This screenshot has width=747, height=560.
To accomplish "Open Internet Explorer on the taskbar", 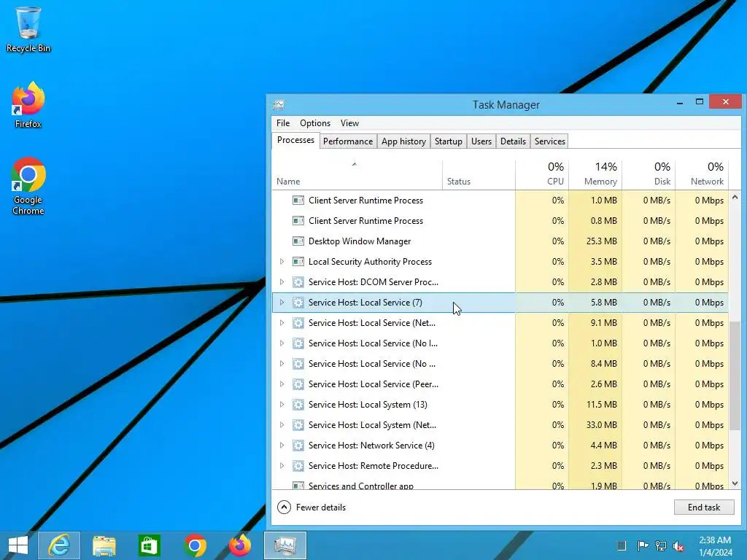I will point(59,545).
